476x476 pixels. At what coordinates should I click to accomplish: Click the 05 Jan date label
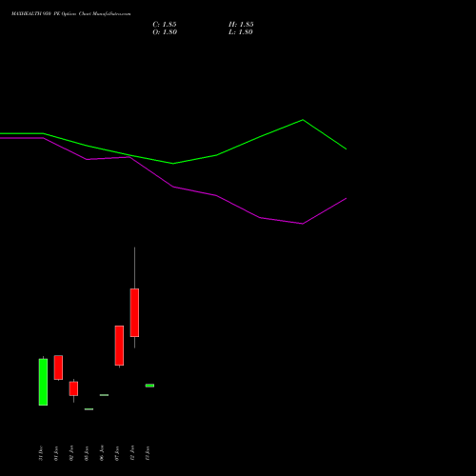[87, 453]
